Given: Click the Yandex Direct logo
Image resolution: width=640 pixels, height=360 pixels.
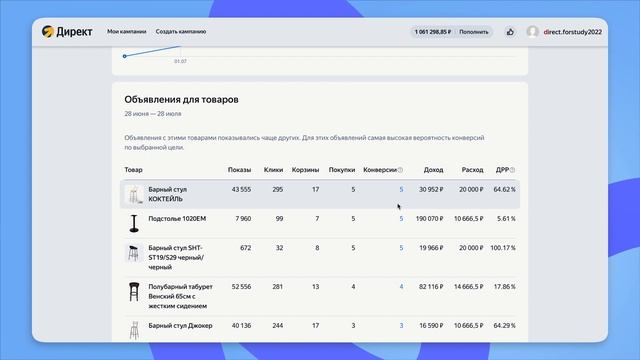Looking at the screenshot, I should pyautogui.click(x=67, y=31).
